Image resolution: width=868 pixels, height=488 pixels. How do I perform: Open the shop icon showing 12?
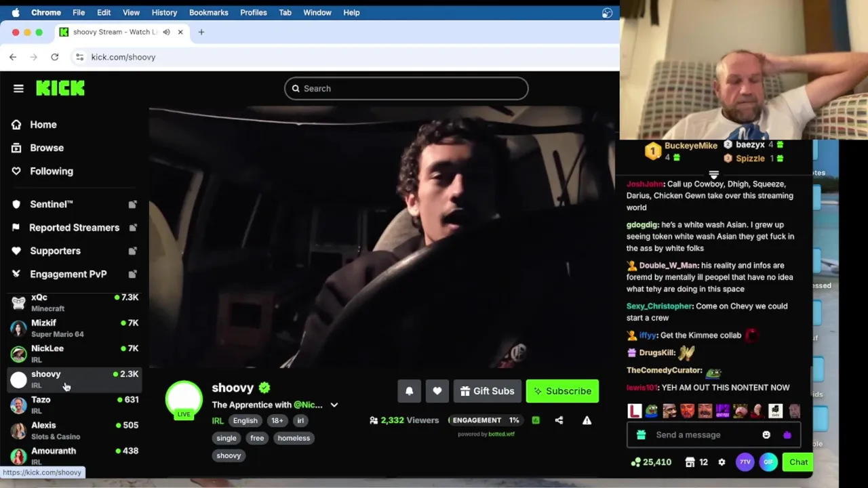pyautogui.click(x=696, y=462)
